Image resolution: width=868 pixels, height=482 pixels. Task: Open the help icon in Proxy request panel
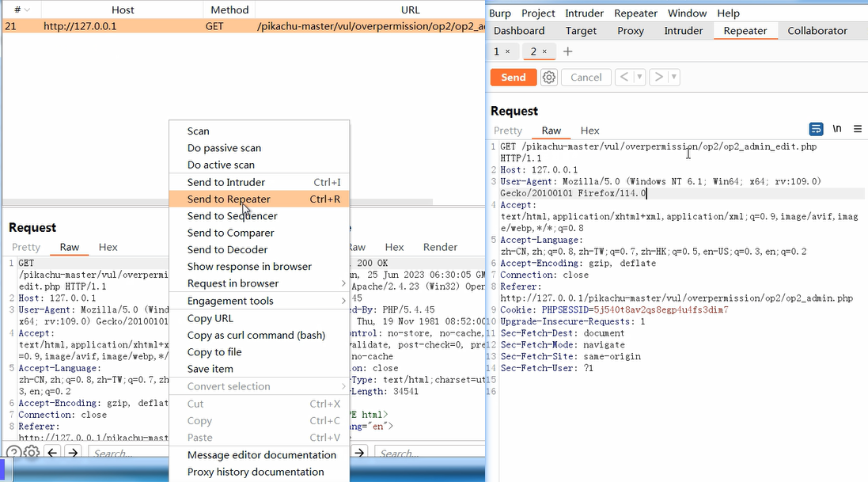(x=13, y=453)
